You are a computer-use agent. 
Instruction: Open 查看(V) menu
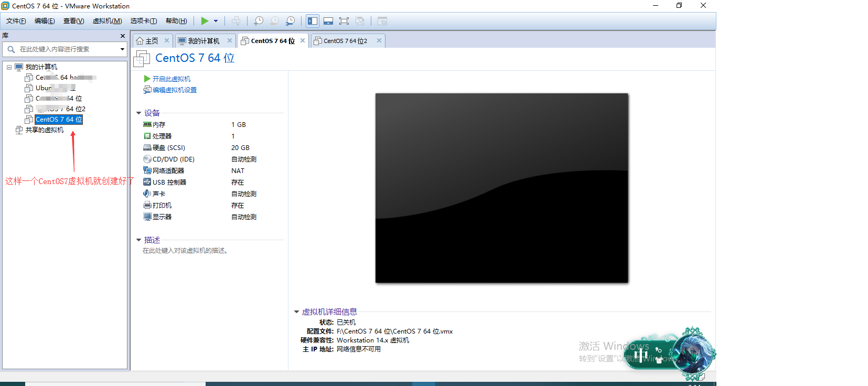coord(73,21)
